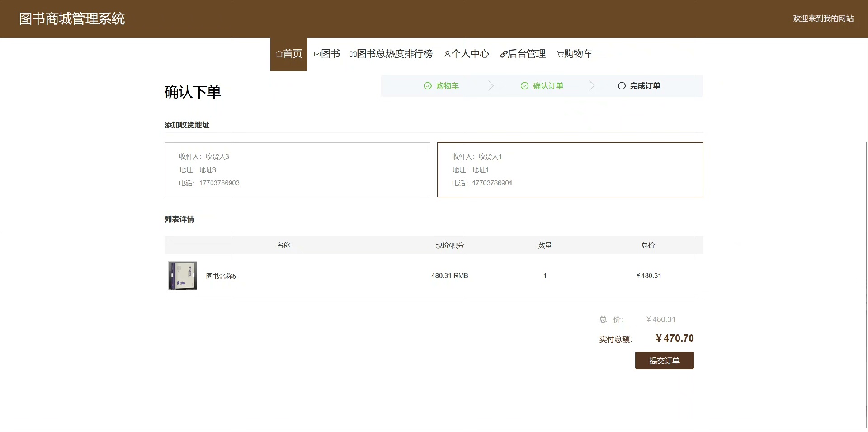Viewport: 868px width, 432px height.
Task: Click the chevron after the 确认订单 step
Action: tap(592, 86)
